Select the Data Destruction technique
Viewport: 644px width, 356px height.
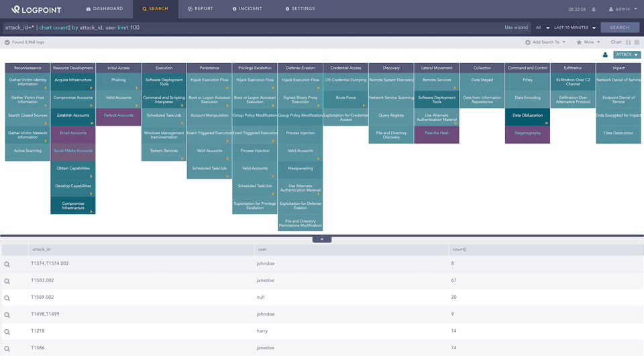pyautogui.click(x=619, y=135)
